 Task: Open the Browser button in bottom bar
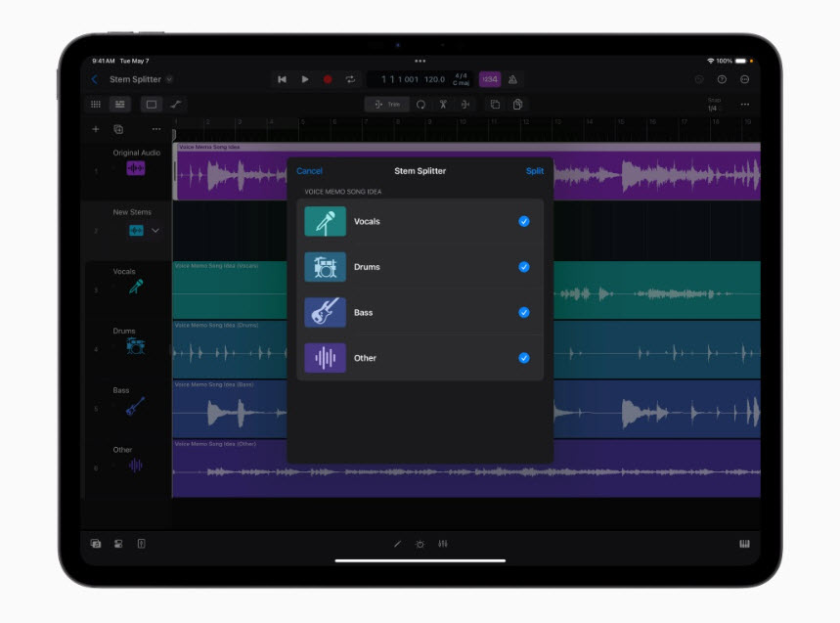click(x=96, y=544)
